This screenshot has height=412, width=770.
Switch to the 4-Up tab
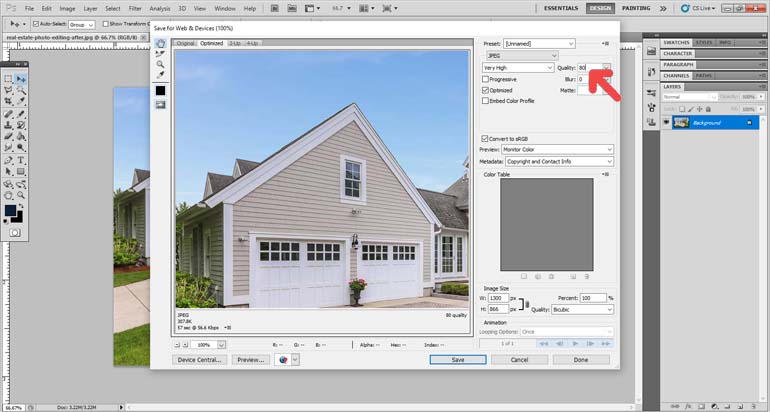(x=252, y=43)
